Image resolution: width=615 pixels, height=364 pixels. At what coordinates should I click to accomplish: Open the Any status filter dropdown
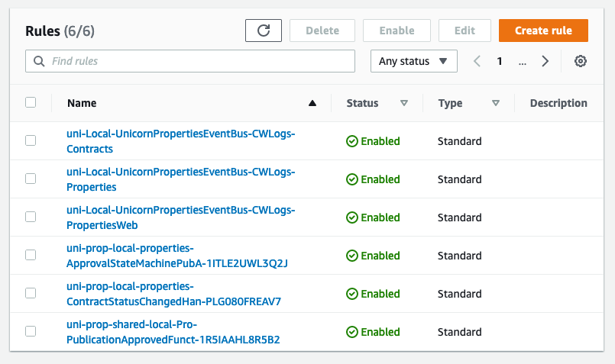pyautogui.click(x=414, y=61)
